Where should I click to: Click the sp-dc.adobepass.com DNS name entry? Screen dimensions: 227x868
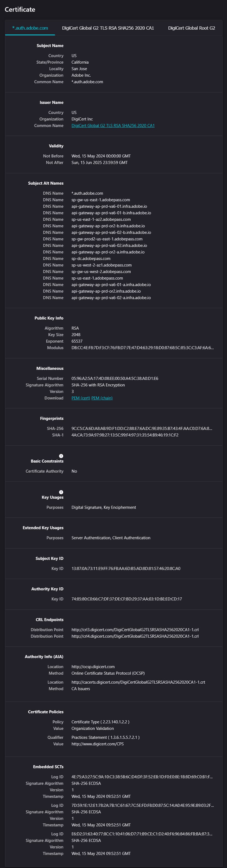pos(91,258)
